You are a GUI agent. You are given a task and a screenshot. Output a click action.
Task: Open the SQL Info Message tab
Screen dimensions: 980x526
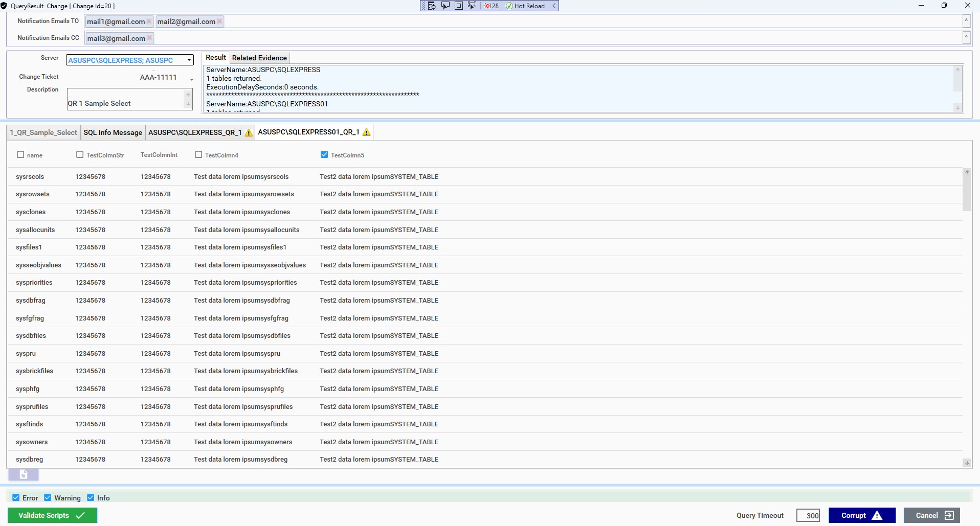click(x=113, y=132)
